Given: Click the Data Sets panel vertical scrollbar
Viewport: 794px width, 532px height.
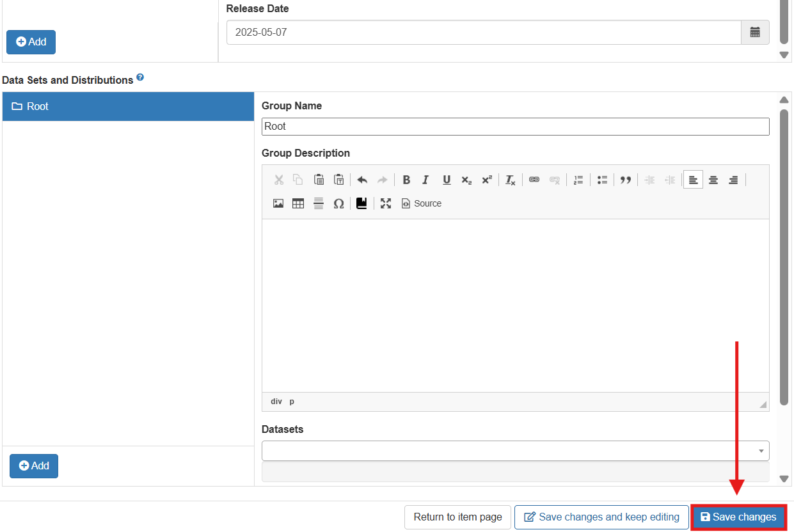Looking at the screenshot, I should (x=784, y=256).
